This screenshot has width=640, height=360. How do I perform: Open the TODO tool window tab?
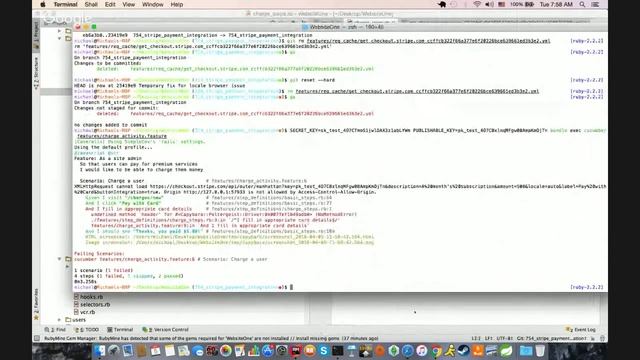87,329
